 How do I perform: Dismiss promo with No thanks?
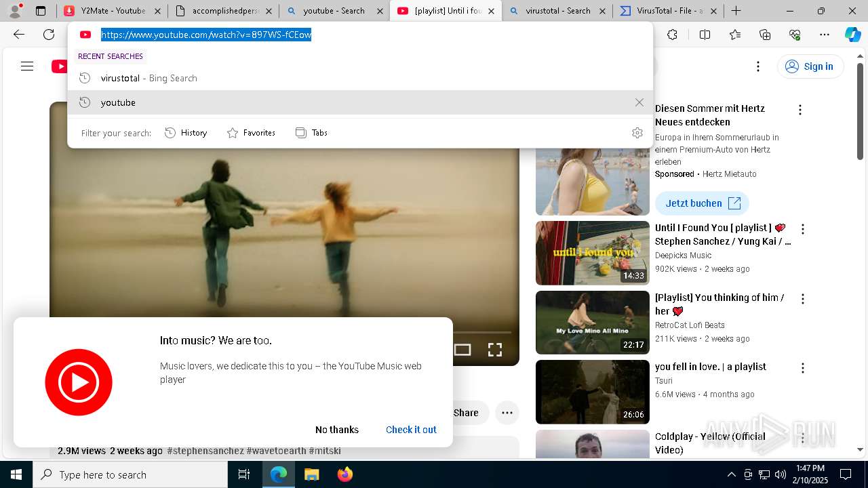[x=337, y=430]
